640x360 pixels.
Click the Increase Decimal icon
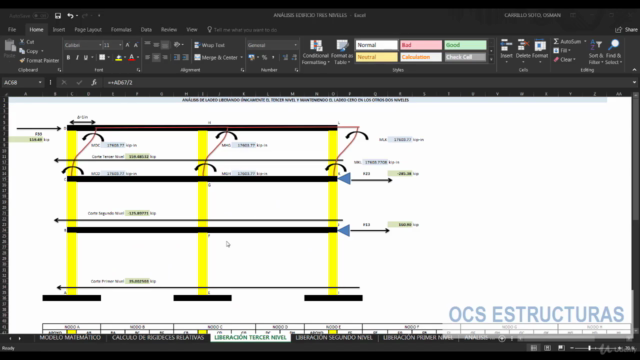pyautogui.click(x=285, y=58)
